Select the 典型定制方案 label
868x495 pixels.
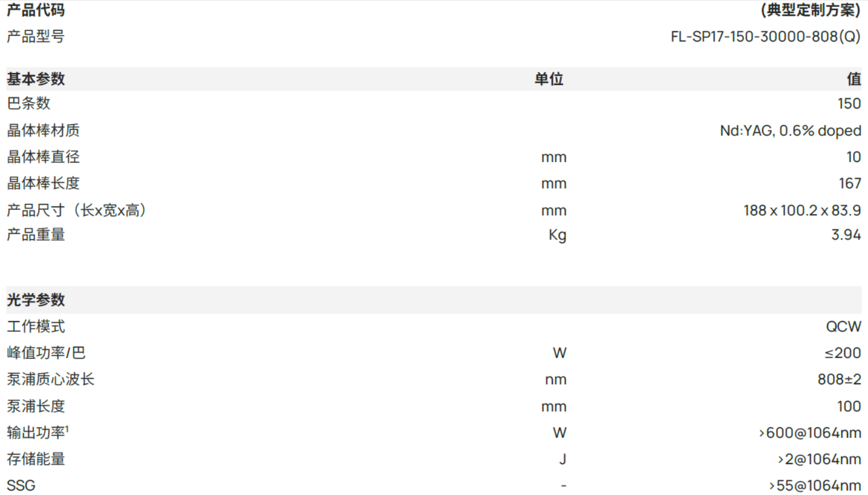coord(810,10)
